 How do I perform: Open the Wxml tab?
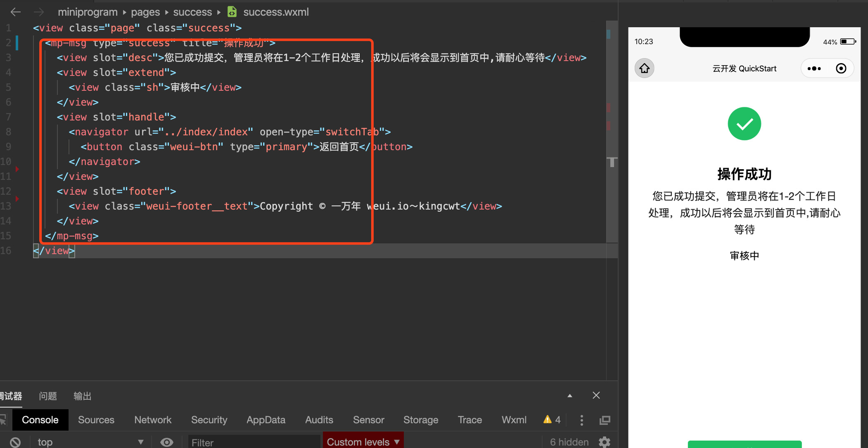click(514, 420)
